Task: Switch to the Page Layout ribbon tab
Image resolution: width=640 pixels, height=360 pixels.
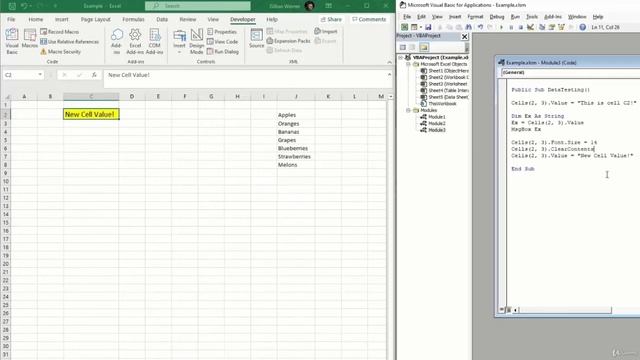Action: [x=96, y=19]
